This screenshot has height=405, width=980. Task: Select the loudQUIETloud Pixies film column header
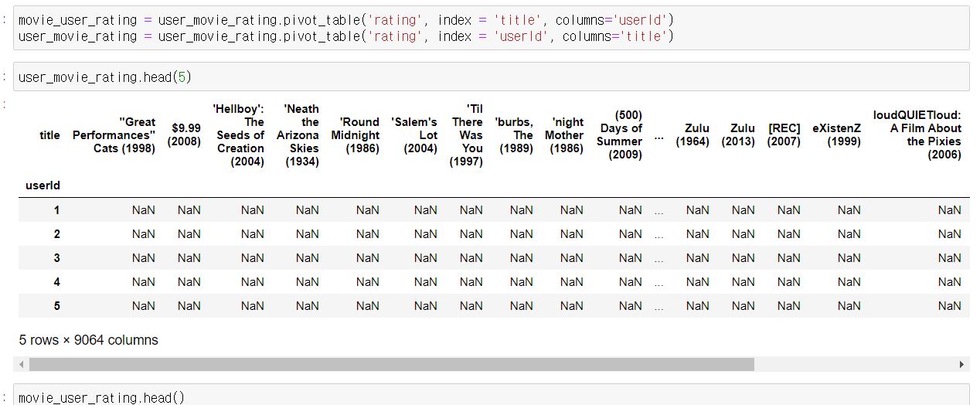(917, 135)
